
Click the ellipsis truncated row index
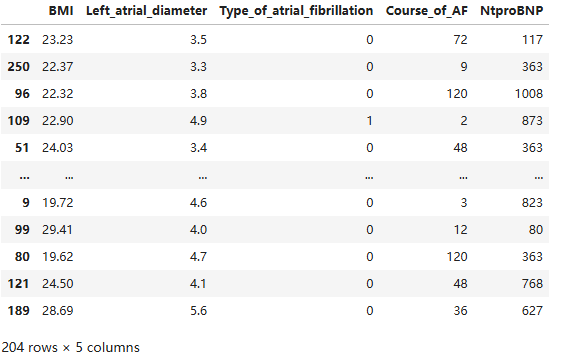point(24,177)
